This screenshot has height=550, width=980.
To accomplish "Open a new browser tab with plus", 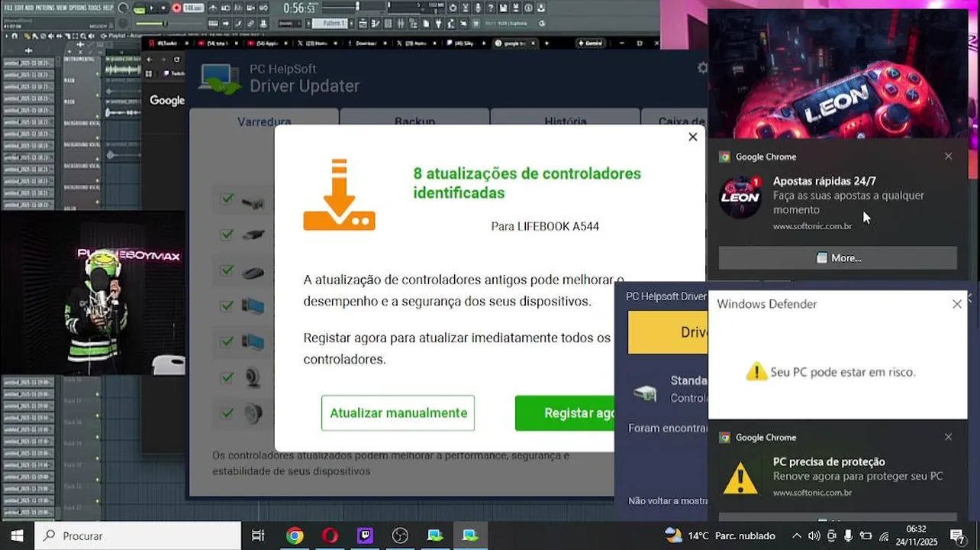I will tap(546, 44).
